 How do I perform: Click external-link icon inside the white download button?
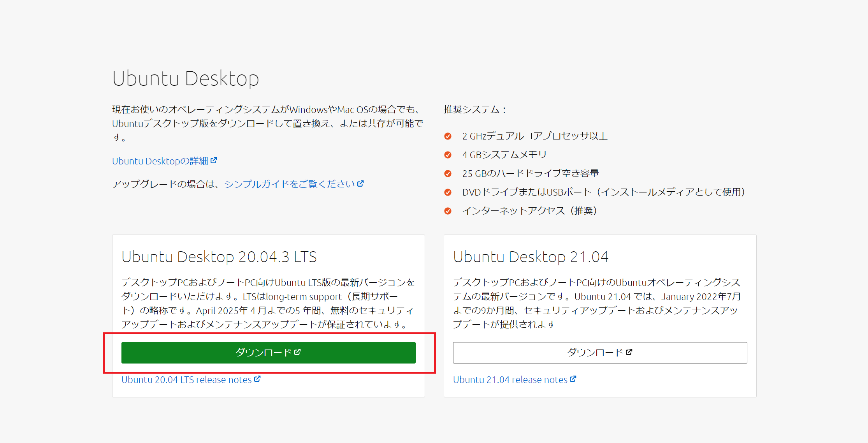pos(629,352)
